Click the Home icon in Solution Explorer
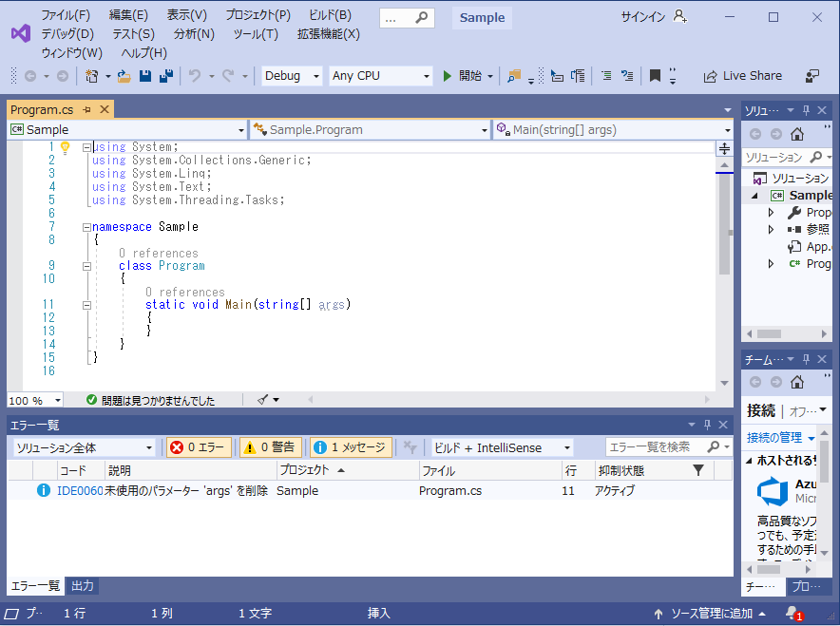Image resolution: width=840 pixels, height=626 pixels. [x=797, y=134]
